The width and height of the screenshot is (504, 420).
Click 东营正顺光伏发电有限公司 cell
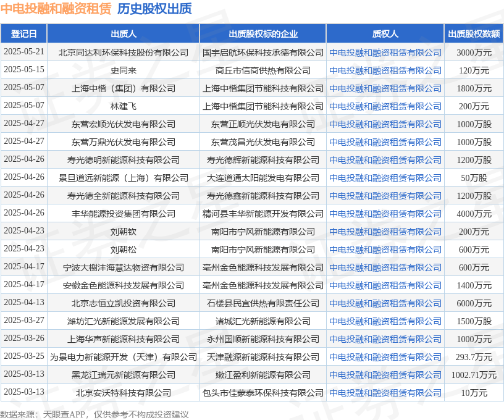pyautogui.click(x=263, y=124)
